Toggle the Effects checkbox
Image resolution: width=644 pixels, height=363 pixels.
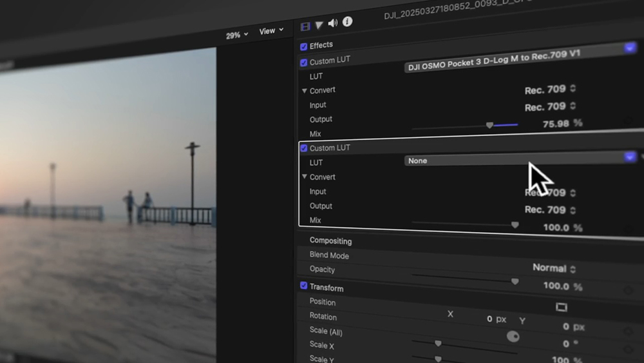point(303,46)
